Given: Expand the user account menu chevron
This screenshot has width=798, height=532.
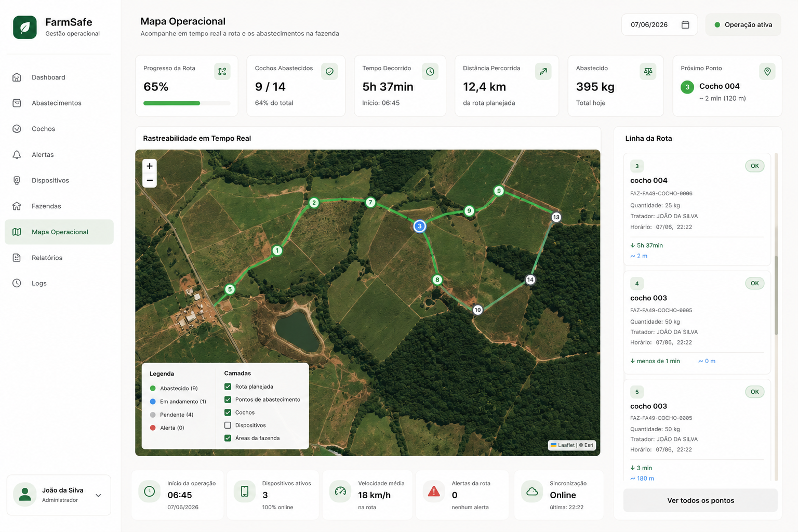Looking at the screenshot, I should 99,495.
